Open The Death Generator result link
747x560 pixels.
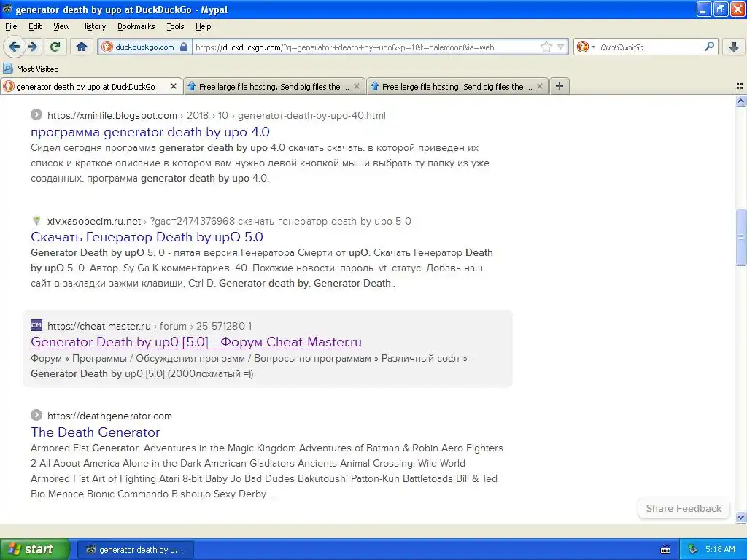point(96,432)
